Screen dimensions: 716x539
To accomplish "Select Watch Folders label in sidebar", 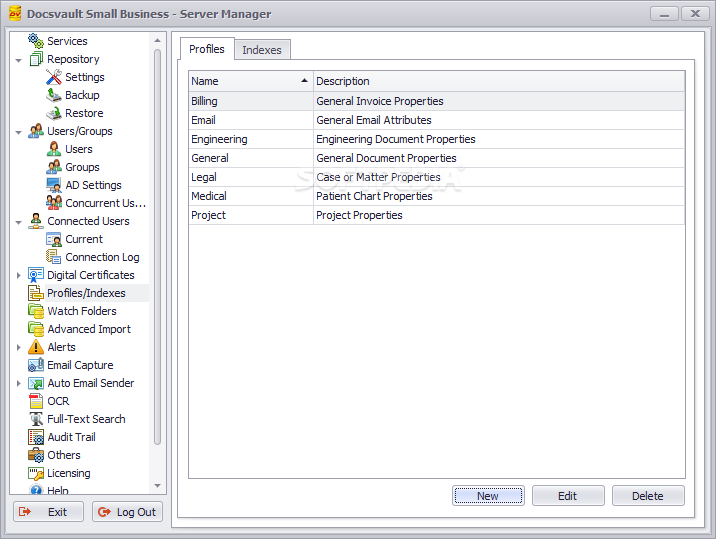I will [x=82, y=311].
